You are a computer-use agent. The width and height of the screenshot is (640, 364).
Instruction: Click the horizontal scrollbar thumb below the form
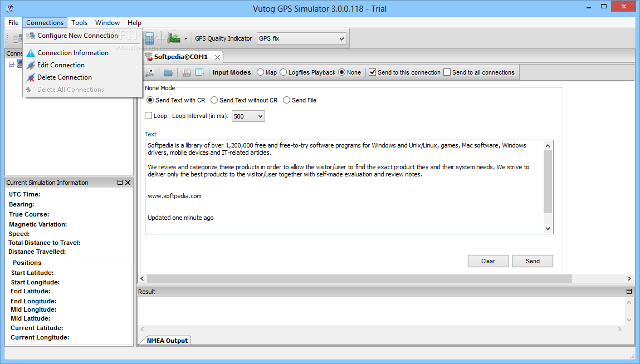tap(359, 278)
